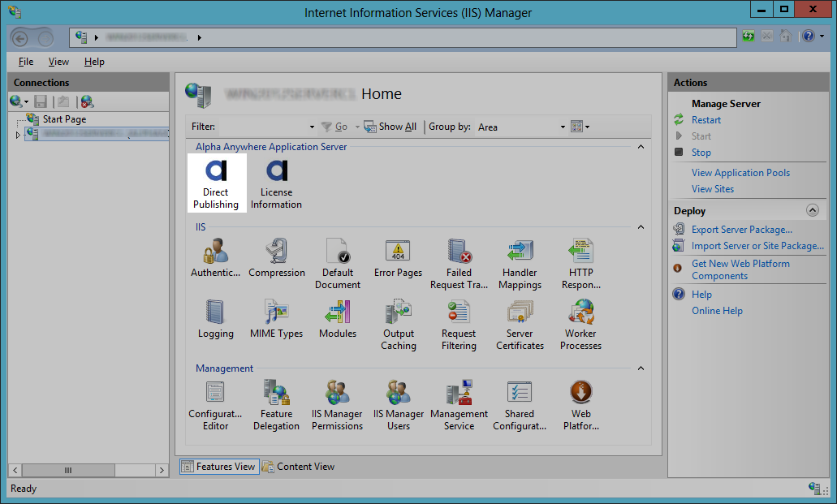
Task: Click the Connections horizontal scrollbar right arrow
Action: [162, 471]
